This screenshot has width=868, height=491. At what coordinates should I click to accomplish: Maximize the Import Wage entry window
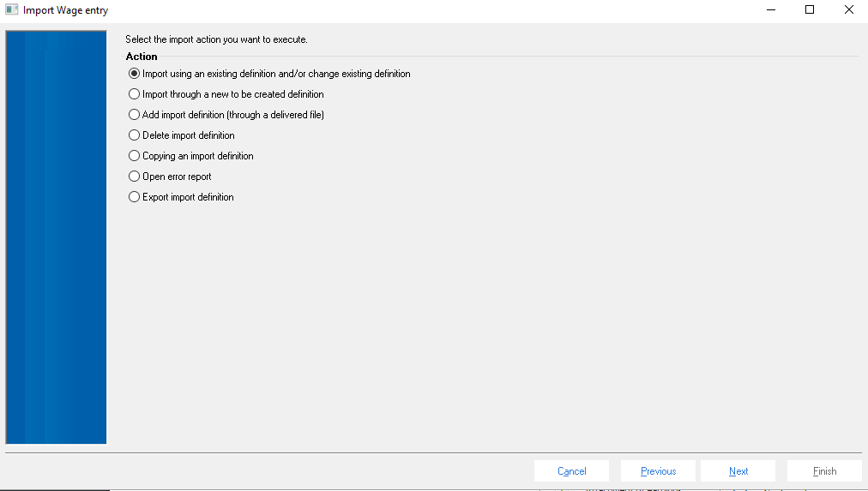(x=810, y=10)
